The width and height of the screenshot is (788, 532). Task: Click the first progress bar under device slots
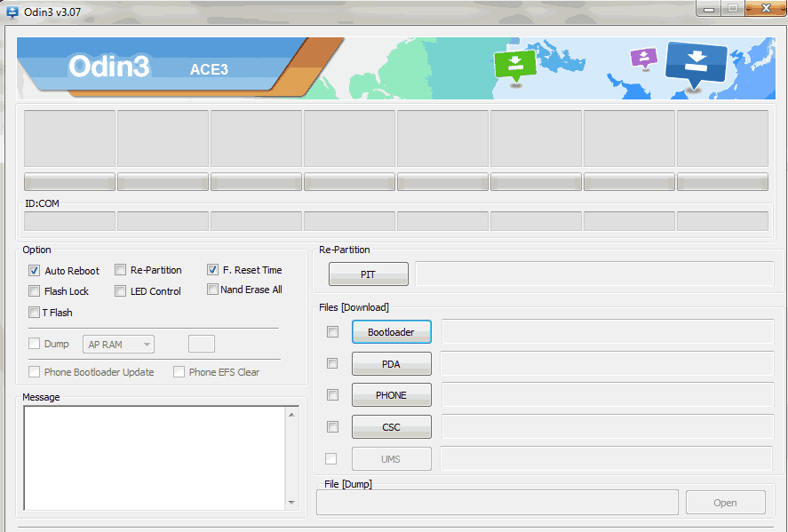(x=70, y=182)
